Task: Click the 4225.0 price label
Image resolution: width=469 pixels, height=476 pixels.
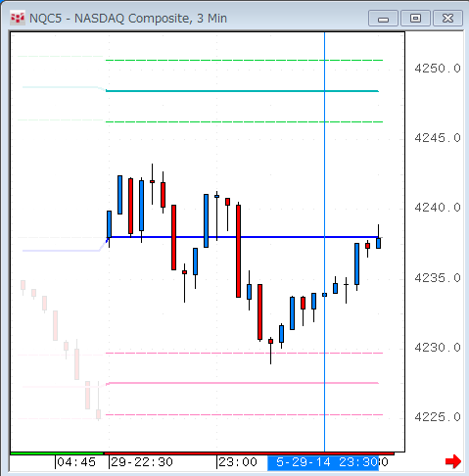Action: pyautogui.click(x=438, y=417)
